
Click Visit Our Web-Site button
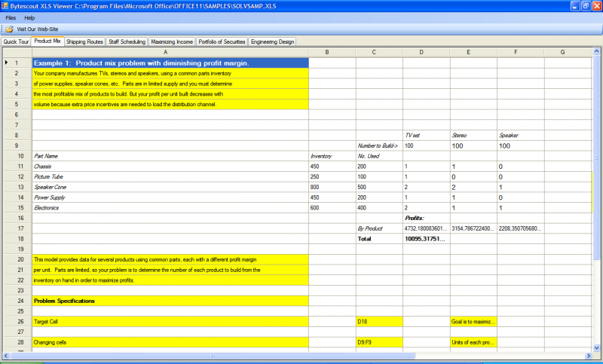(37, 29)
